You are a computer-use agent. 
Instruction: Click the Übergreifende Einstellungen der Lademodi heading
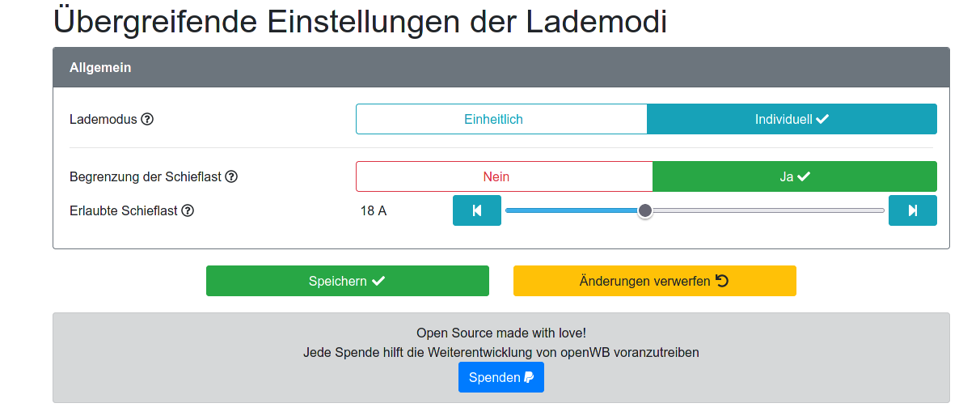tap(360, 22)
